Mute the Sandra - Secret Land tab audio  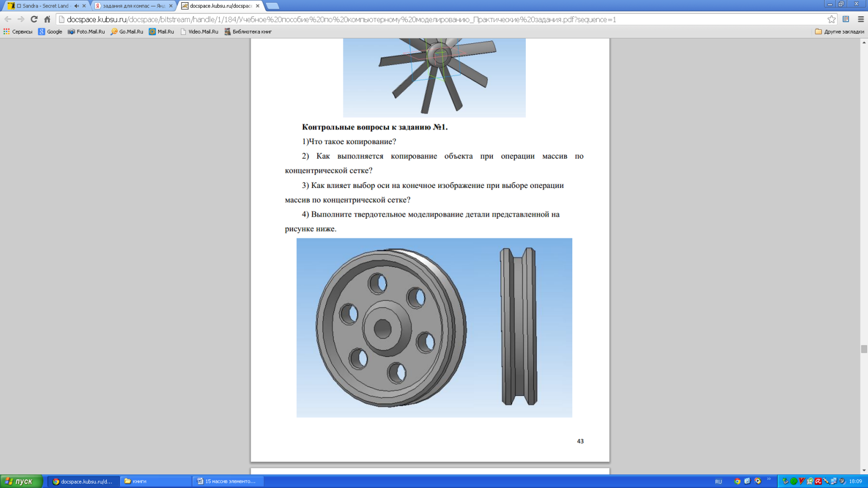tap(76, 6)
